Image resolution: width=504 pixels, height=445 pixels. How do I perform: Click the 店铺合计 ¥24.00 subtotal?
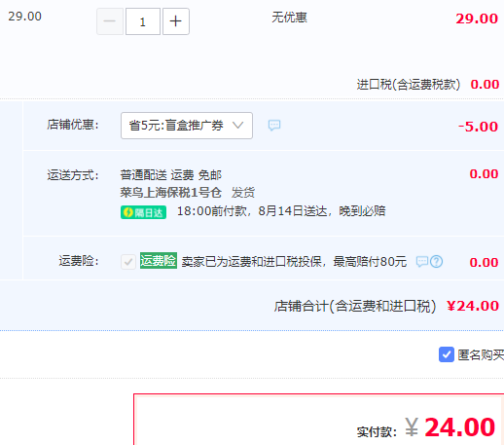tap(473, 306)
